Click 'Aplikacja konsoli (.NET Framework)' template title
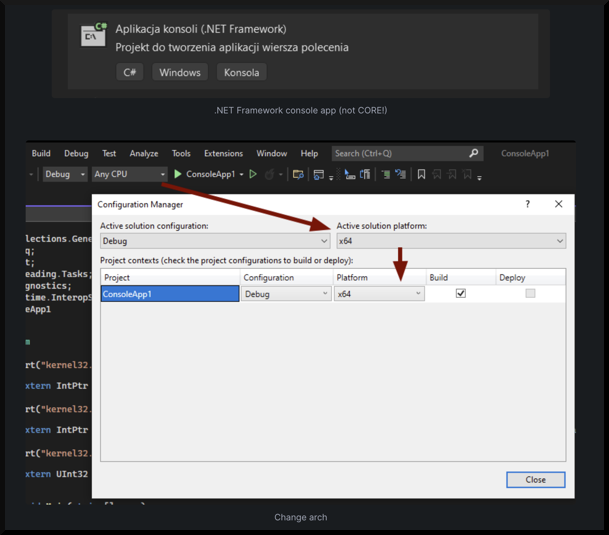 pos(201,29)
